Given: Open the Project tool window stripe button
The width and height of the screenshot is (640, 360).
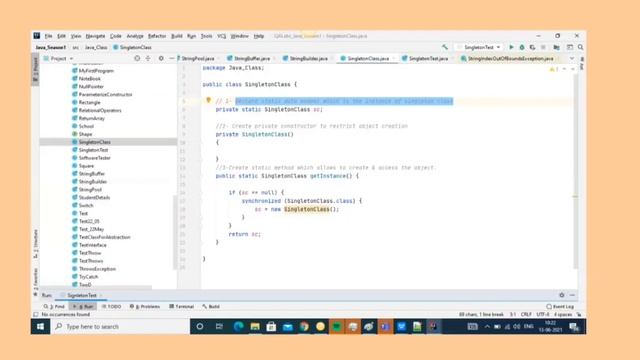Looking at the screenshot, I should 36,69.
